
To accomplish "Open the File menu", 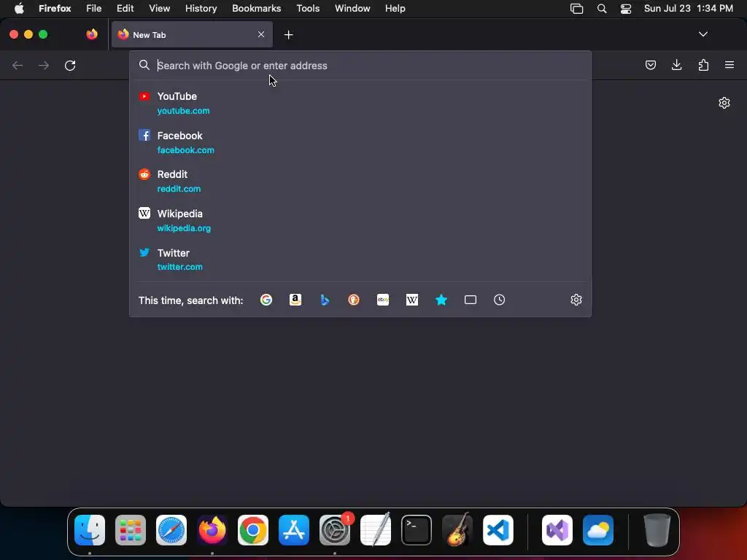I will tap(93, 8).
